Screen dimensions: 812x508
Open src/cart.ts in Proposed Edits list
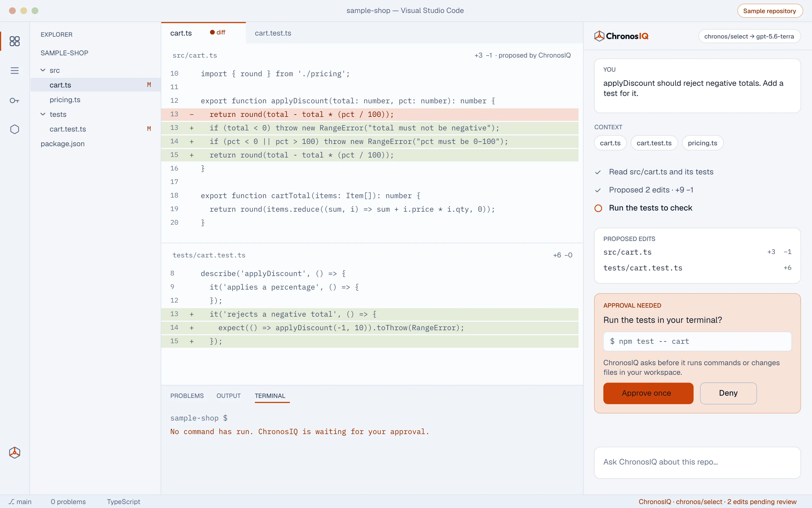(x=697, y=252)
